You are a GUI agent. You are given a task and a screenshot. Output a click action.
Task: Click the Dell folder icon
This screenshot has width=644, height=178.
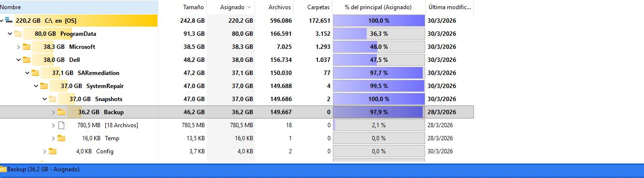click(x=27, y=60)
